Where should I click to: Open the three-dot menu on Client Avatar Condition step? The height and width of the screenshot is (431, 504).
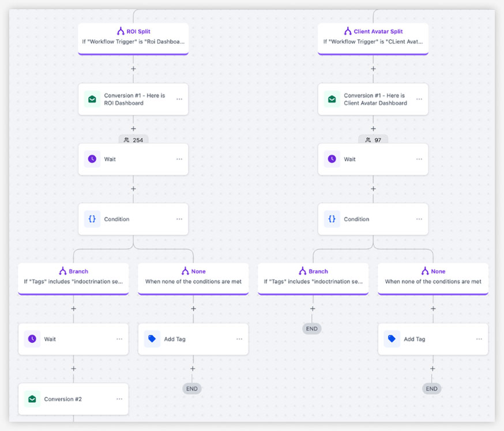coord(419,219)
